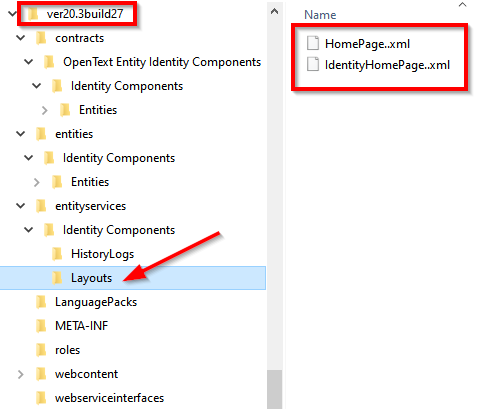Screen dimensions: 477x409
Task: Expand the webcontent folder node
Action: 21,374
